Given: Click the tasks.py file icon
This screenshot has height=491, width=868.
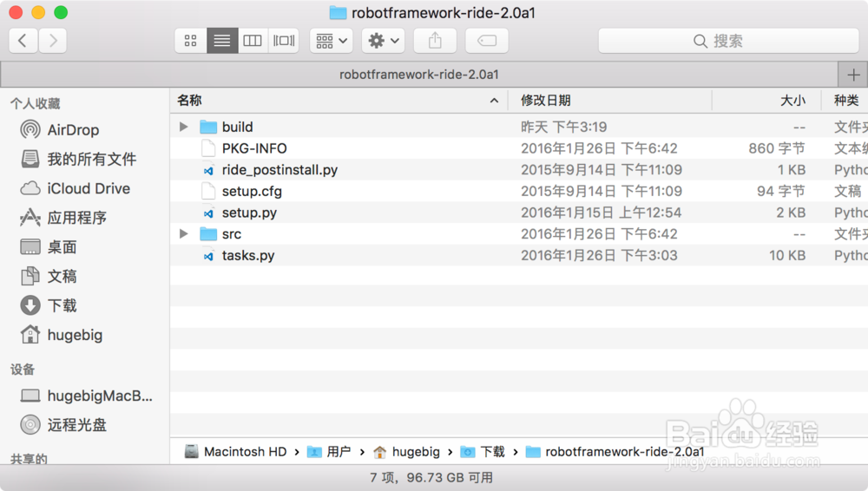Looking at the screenshot, I should (208, 256).
